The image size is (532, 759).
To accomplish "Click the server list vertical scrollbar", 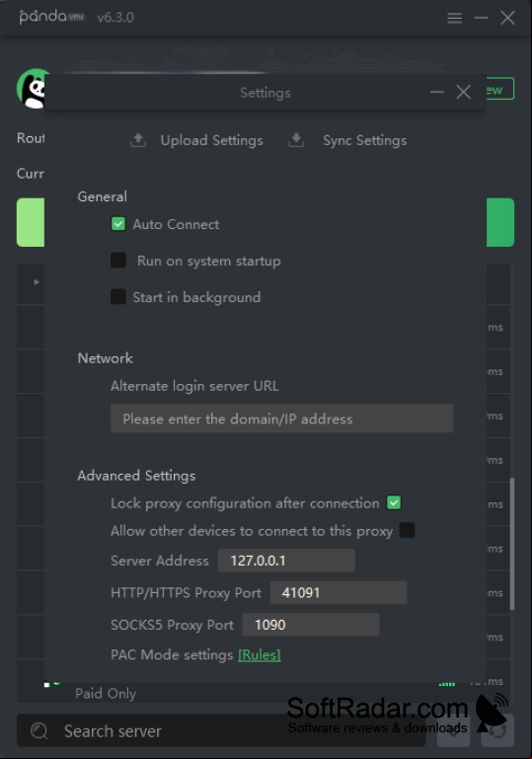I will (x=511, y=543).
